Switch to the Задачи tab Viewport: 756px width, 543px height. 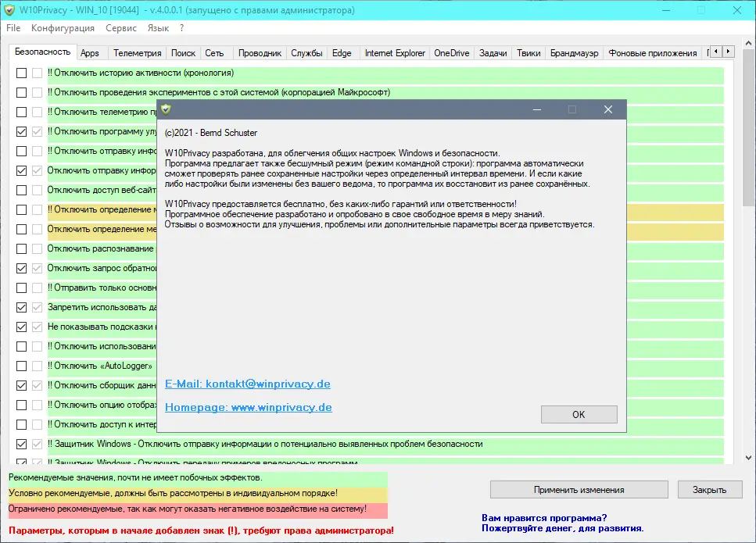(493, 53)
